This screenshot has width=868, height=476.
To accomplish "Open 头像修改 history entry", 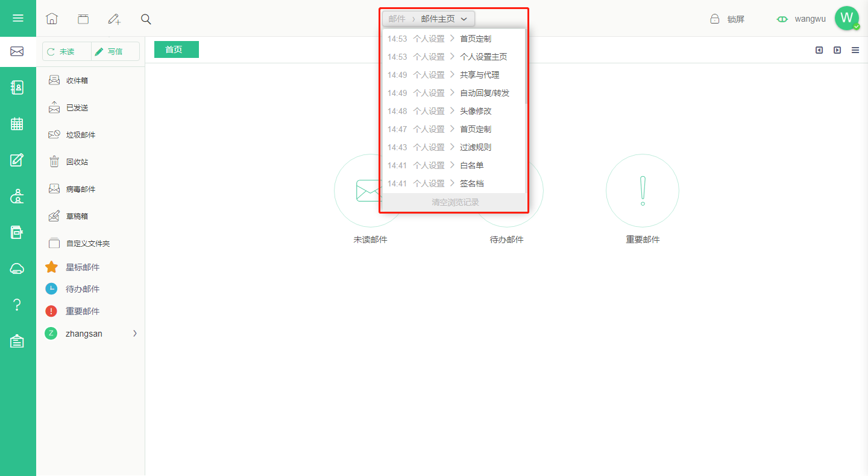I will [453, 111].
